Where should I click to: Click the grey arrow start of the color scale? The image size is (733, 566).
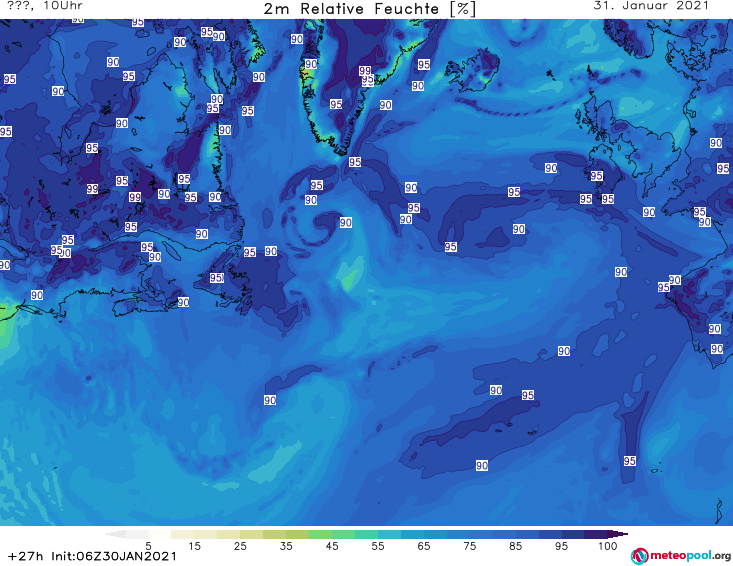point(115,534)
